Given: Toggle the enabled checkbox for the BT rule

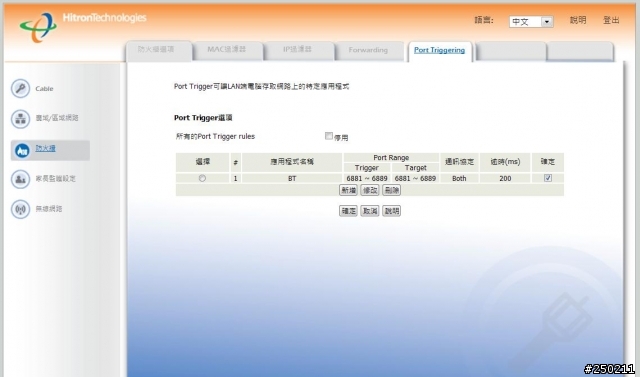Looking at the screenshot, I should [548, 178].
